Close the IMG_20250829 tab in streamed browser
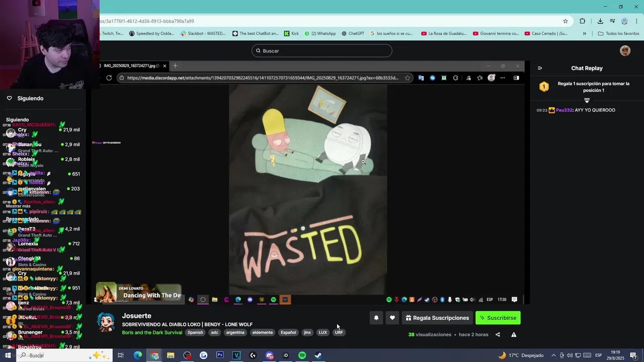The height and width of the screenshot is (362, 644). point(165,66)
